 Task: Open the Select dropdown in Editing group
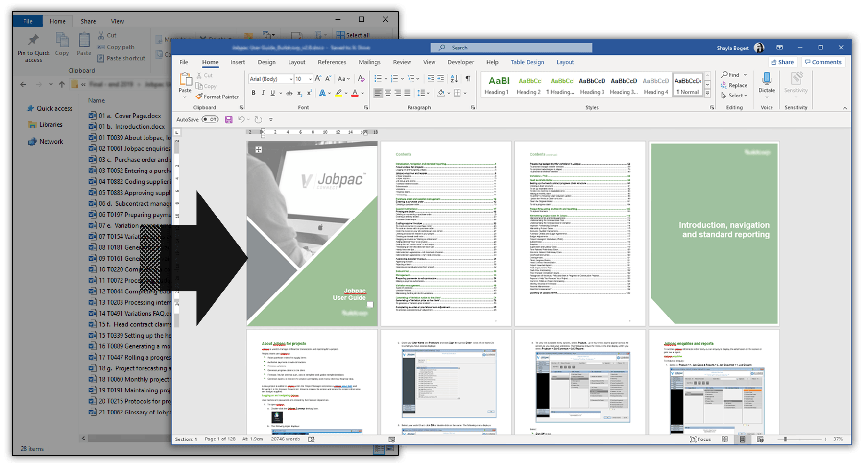pyautogui.click(x=734, y=96)
